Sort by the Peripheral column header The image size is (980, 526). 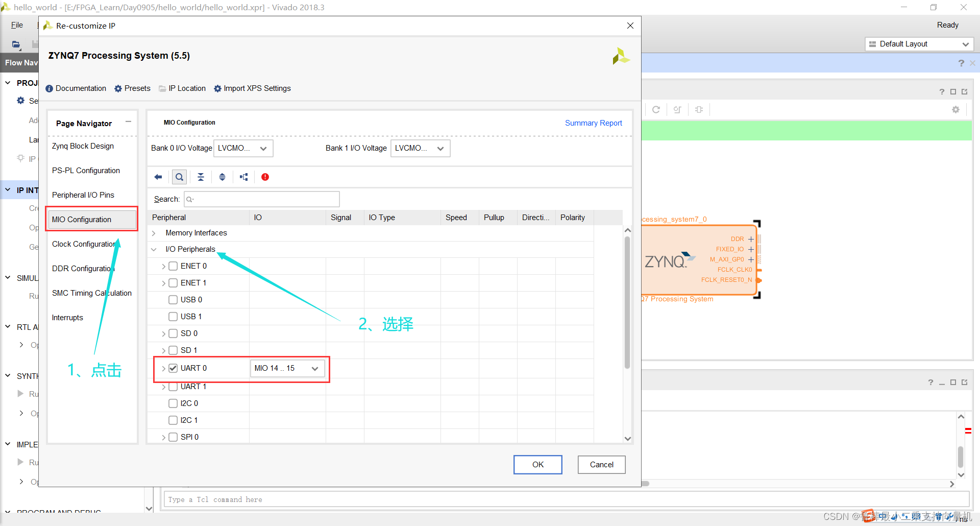pyautogui.click(x=199, y=218)
